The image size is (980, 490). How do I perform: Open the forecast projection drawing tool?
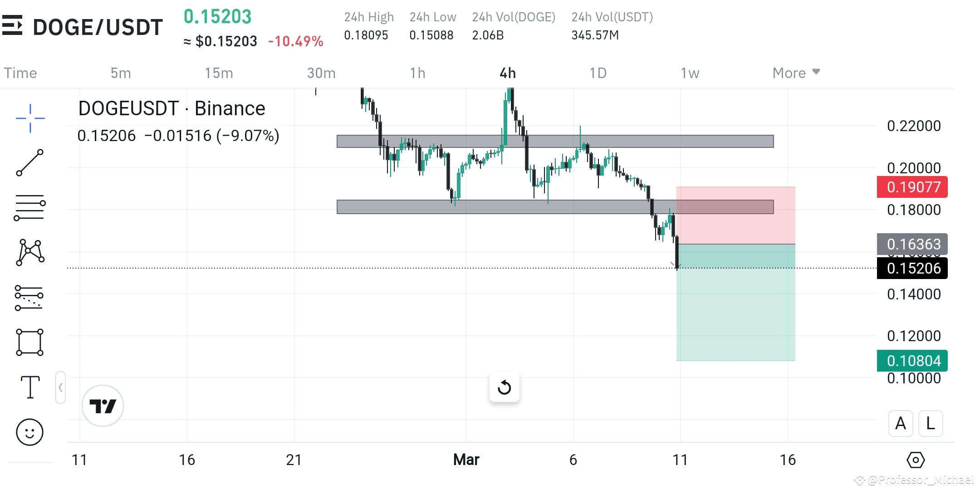pyautogui.click(x=29, y=297)
